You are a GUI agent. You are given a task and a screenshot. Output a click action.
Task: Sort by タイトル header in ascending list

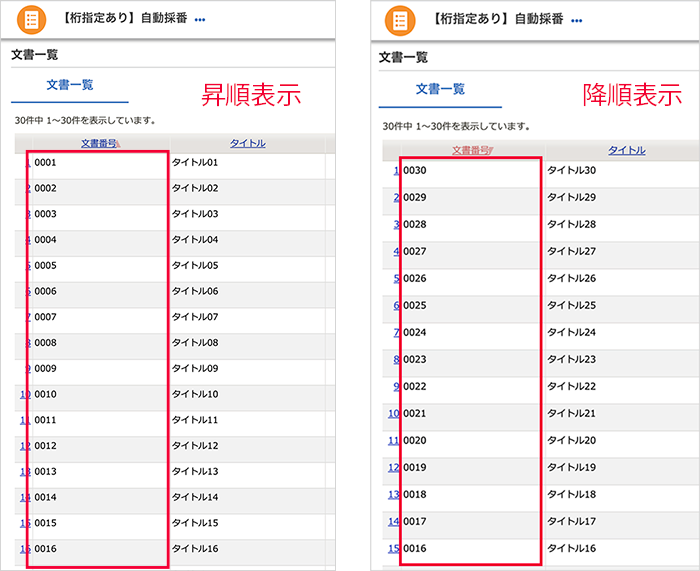click(248, 143)
